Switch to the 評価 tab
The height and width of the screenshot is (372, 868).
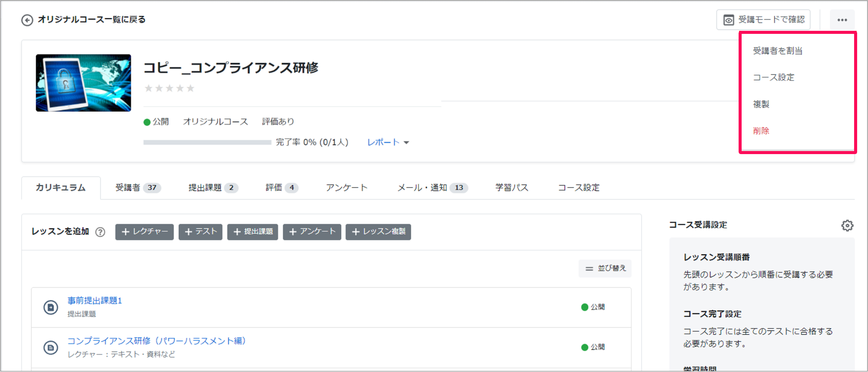[282, 188]
